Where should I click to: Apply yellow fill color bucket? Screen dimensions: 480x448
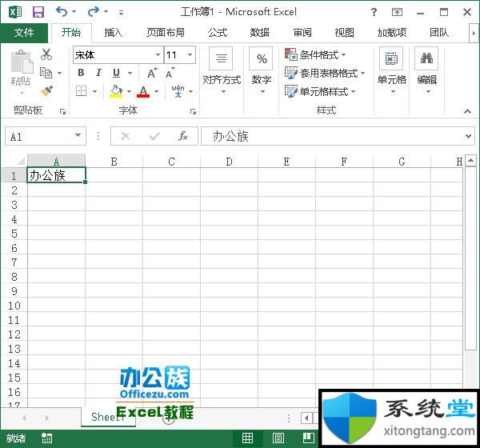[116, 91]
